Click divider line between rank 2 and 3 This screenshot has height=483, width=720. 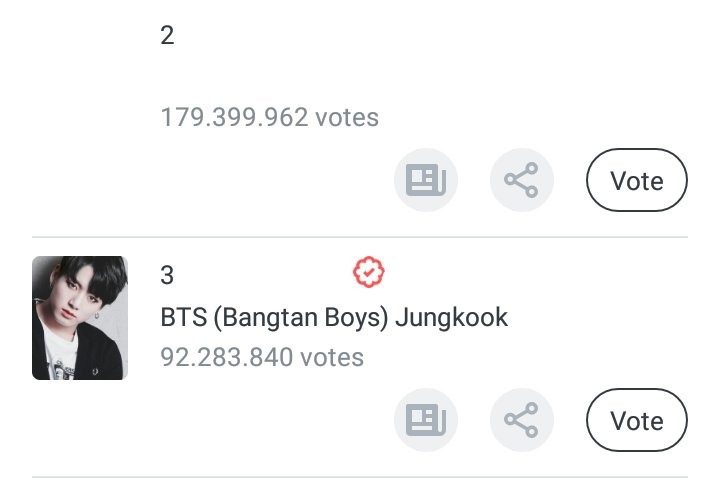click(360, 237)
